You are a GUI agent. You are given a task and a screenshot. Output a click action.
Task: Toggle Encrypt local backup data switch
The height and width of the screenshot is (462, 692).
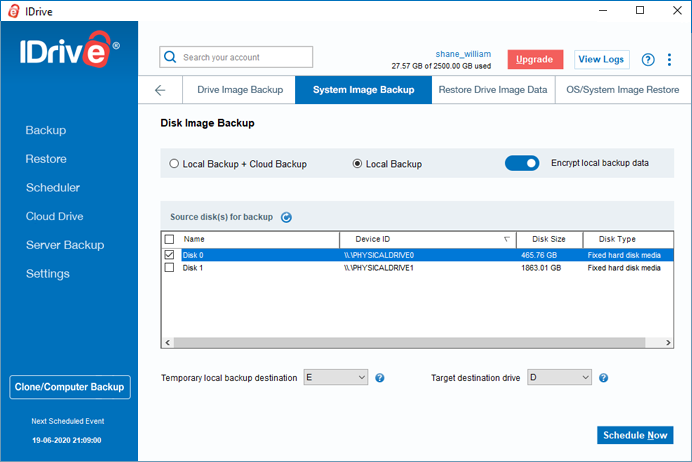point(522,163)
